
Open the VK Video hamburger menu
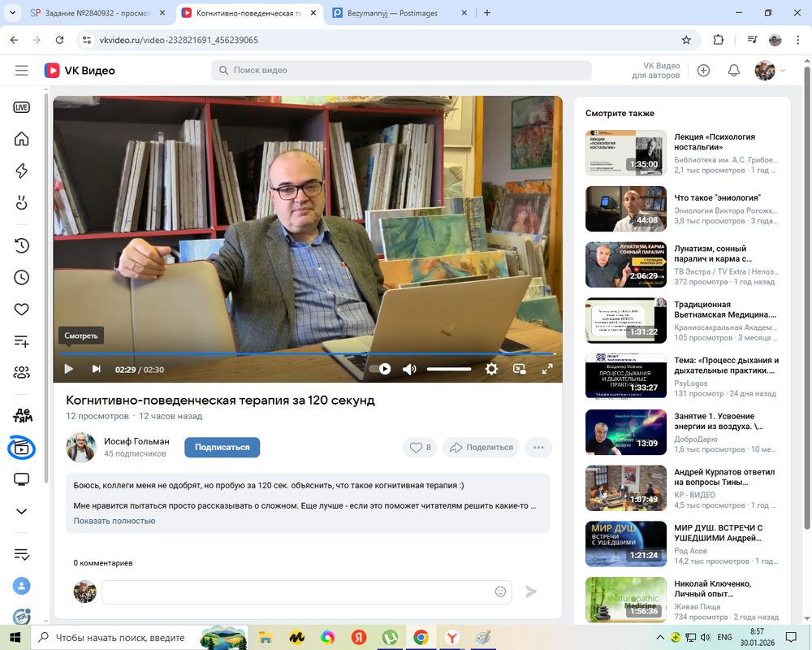21,71
